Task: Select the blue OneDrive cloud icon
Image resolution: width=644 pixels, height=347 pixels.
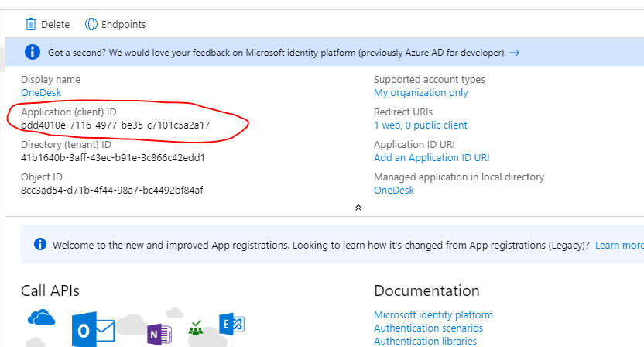Action: click(x=41, y=318)
